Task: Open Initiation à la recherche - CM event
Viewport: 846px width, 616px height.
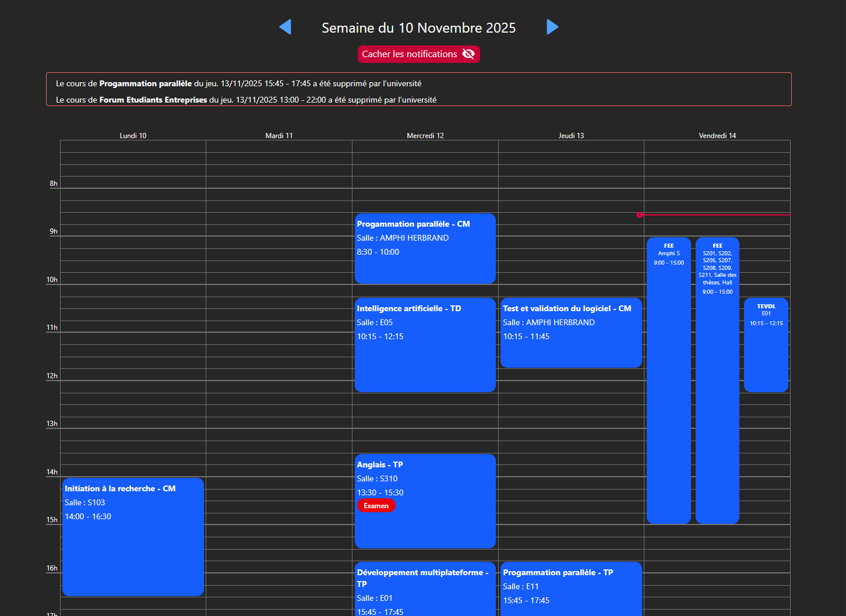Action: click(133, 537)
